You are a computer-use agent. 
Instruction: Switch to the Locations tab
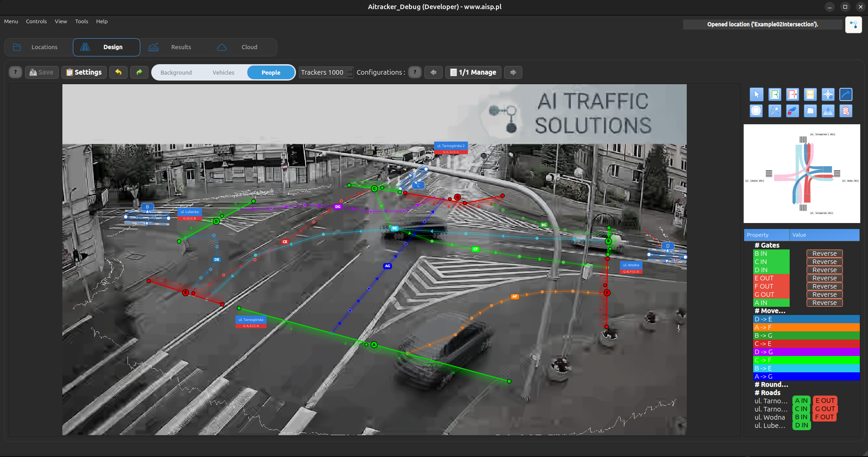click(38, 47)
